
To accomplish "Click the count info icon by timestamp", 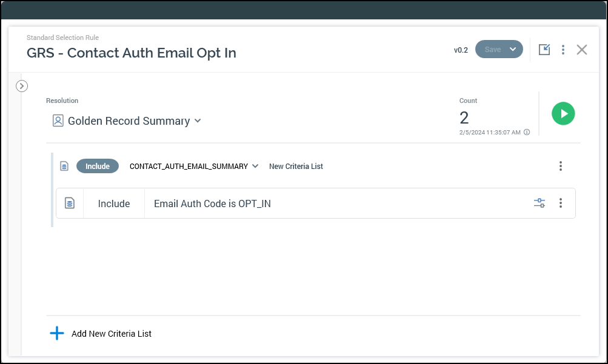I will (527, 132).
